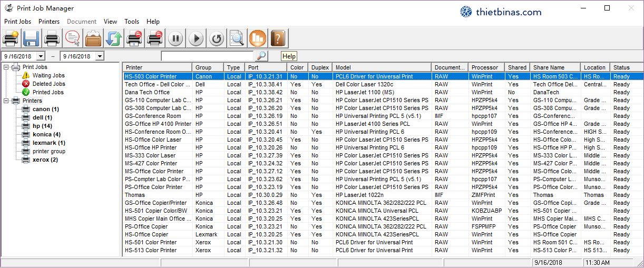The width and height of the screenshot is (644, 268).
Task: Select Printed Jobs in the tree
Action: pyautogui.click(x=48, y=92)
